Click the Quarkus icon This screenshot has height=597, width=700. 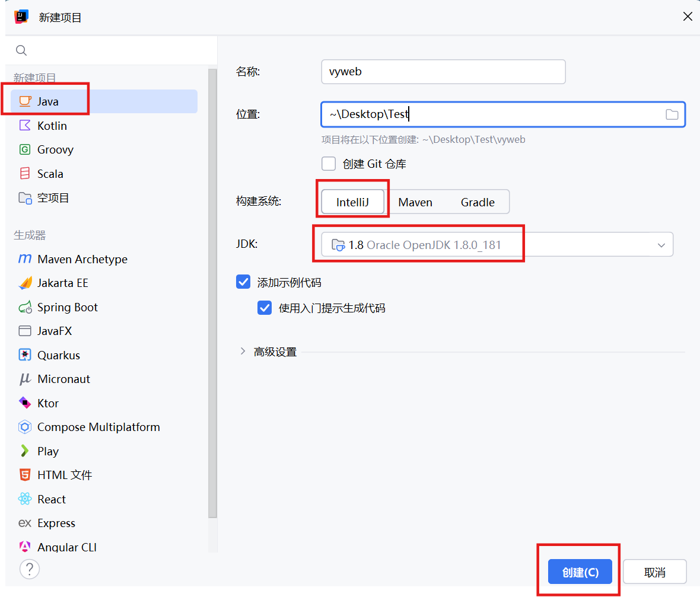coord(25,355)
